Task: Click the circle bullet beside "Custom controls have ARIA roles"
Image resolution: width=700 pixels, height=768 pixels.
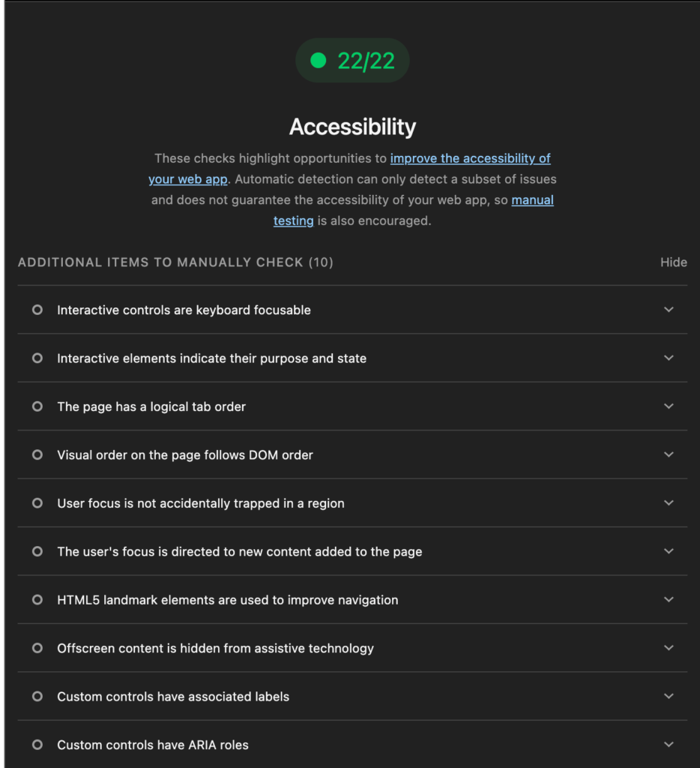Action: pyautogui.click(x=37, y=745)
